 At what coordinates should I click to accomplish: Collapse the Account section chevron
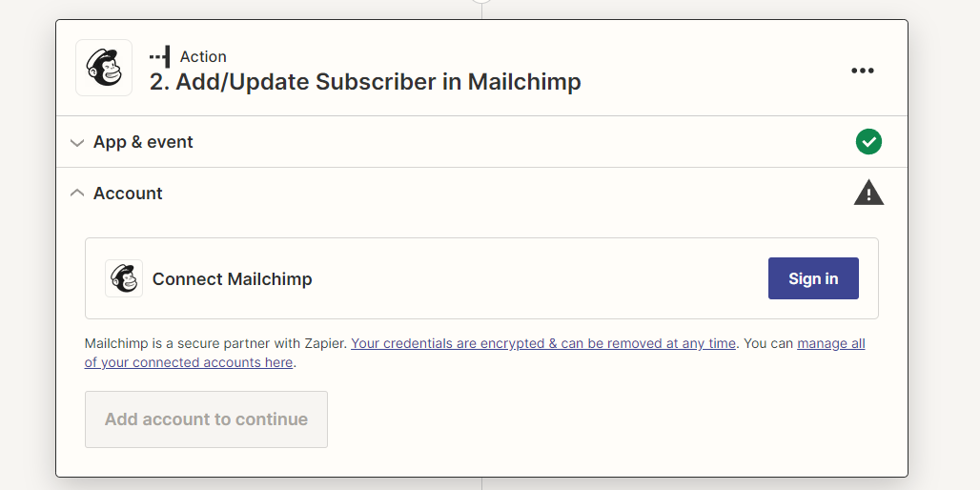tap(77, 194)
